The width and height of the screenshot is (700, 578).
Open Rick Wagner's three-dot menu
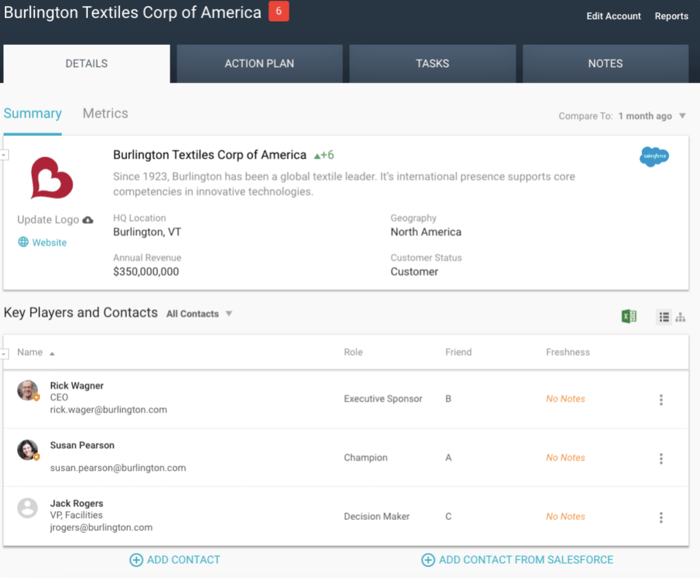[x=661, y=400]
